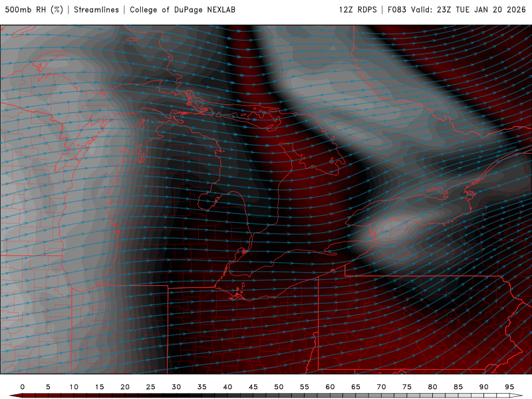
Task: Click legend value '10'
Action: (74, 387)
